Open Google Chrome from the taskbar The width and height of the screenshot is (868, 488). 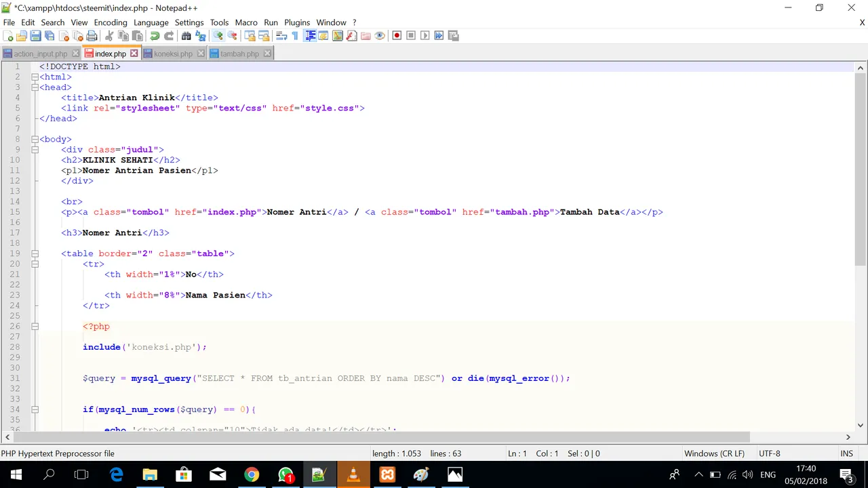pyautogui.click(x=252, y=474)
